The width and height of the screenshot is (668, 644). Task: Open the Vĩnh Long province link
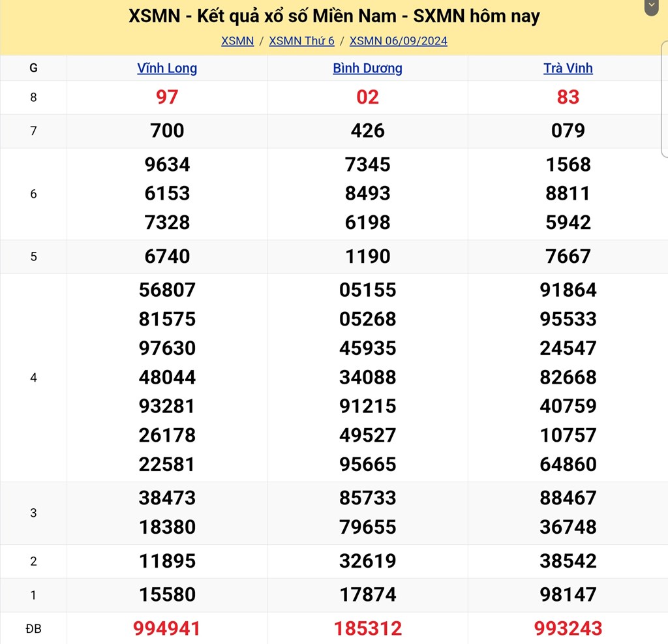pyautogui.click(x=167, y=68)
